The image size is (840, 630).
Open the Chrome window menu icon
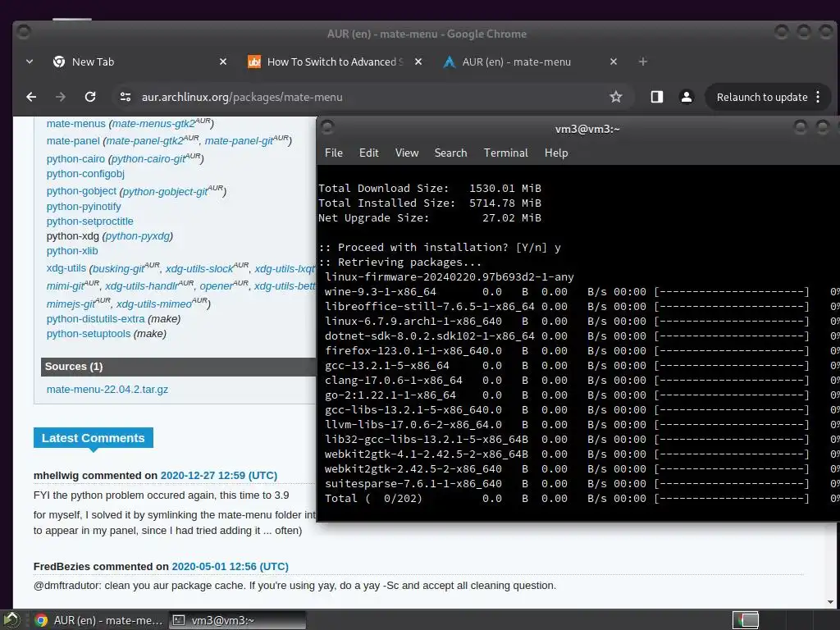[x=23, y=32]
